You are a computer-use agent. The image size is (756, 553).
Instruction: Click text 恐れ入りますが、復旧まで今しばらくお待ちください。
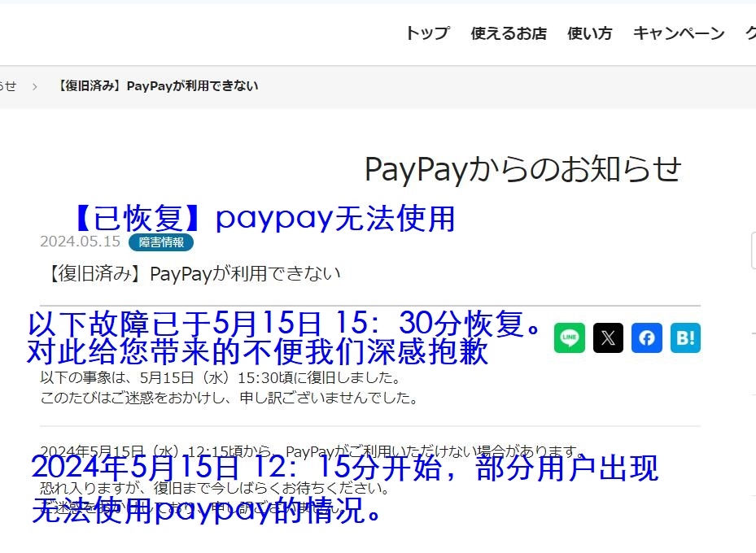pyautogui.click(x=215, y=489)
